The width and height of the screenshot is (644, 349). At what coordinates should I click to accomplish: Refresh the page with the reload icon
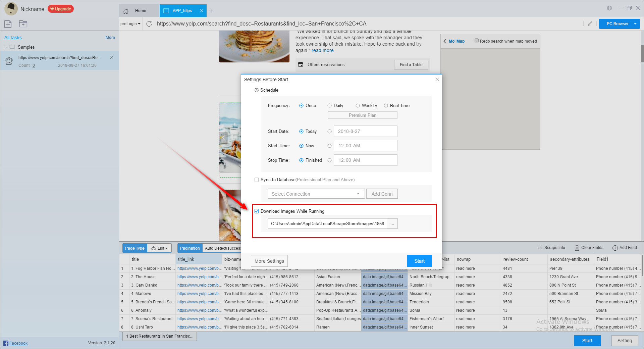coord(149,23)
